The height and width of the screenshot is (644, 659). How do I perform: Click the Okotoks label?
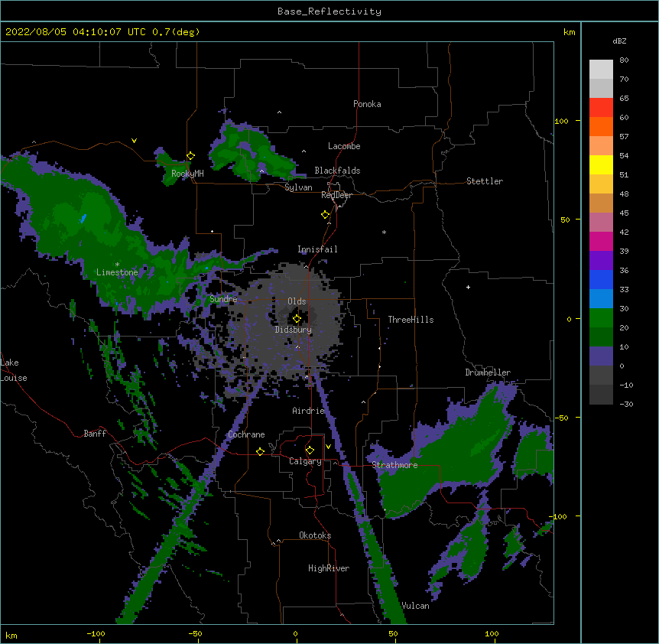click(x=315, y=535)
